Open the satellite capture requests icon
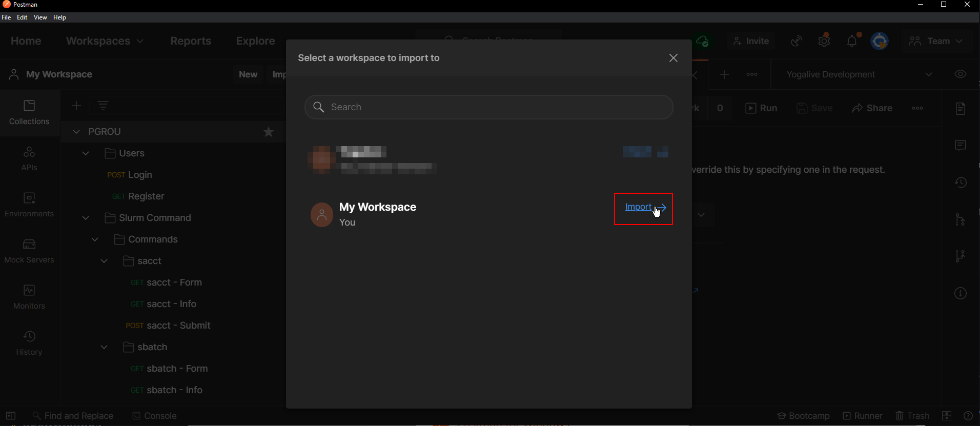 tap(797, 41)
